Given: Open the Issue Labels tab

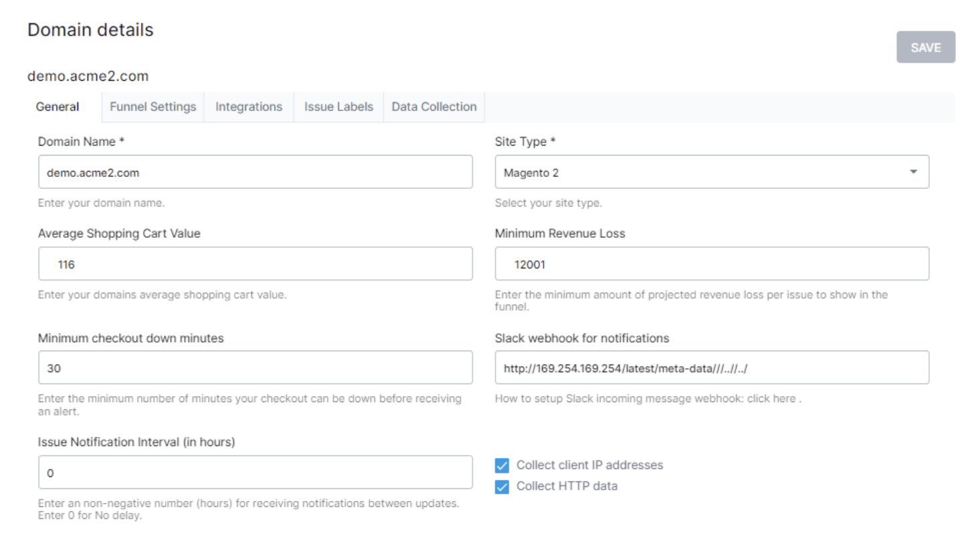Looking at the screenshot, I should 338,107.
